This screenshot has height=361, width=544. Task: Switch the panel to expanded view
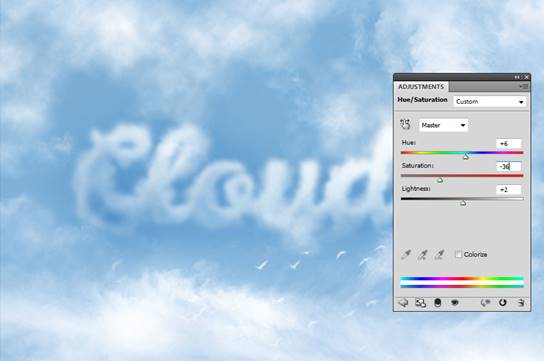coord(420,303)
